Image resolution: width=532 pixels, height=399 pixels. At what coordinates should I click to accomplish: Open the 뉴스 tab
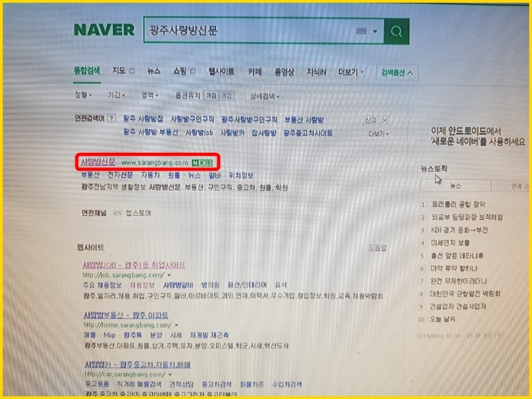(x=154, y=71)
